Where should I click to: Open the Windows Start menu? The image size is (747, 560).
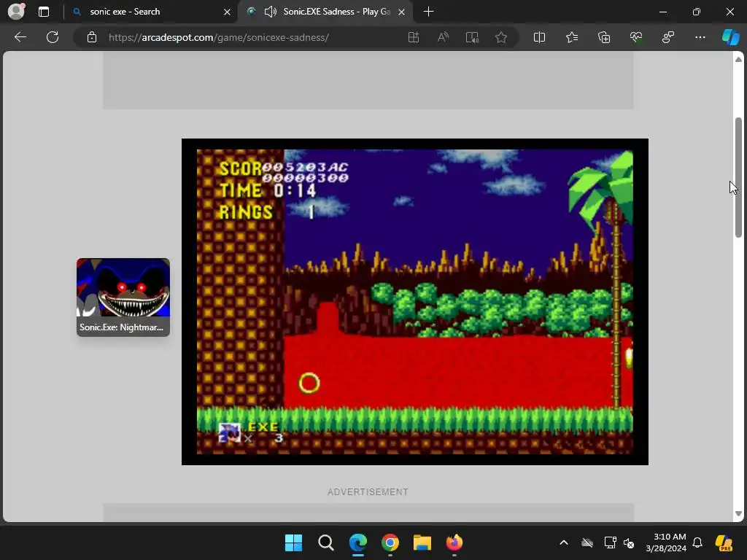coord(293,542)
